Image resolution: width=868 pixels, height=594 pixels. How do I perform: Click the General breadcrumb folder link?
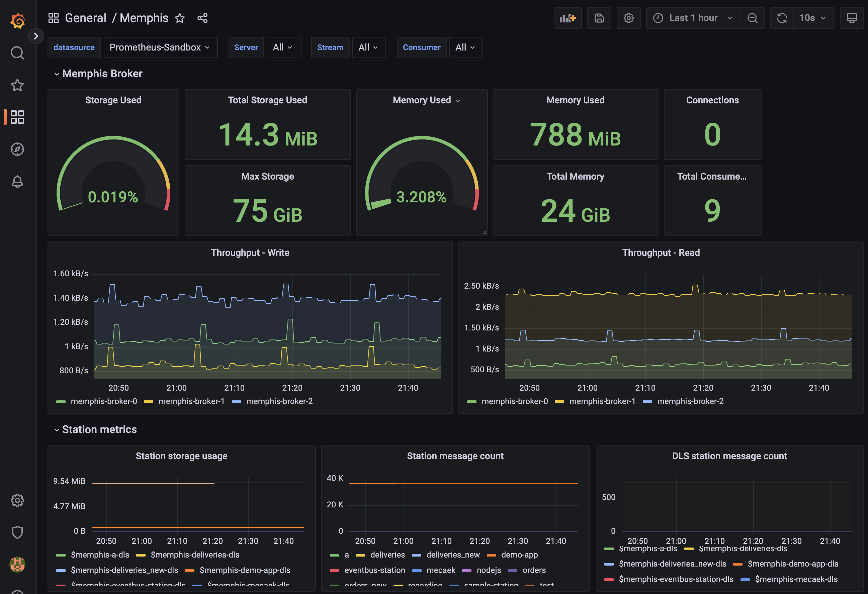tap(86, 18)
